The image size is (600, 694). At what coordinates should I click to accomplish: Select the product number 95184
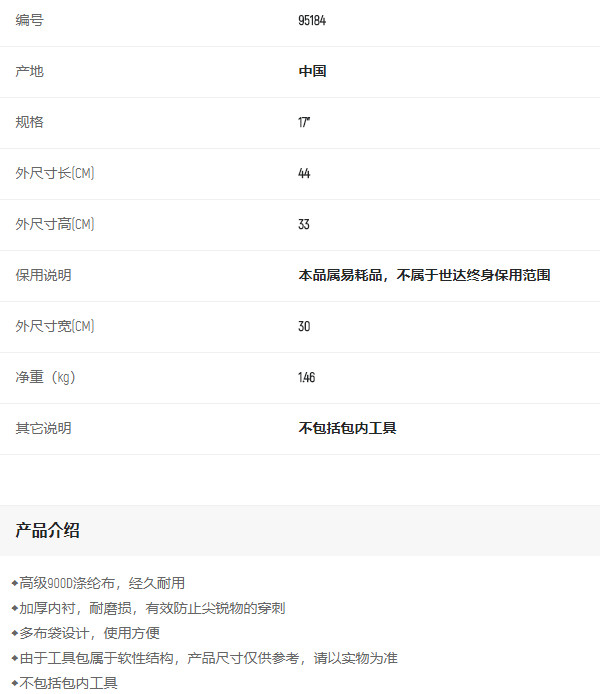(312, 21)
